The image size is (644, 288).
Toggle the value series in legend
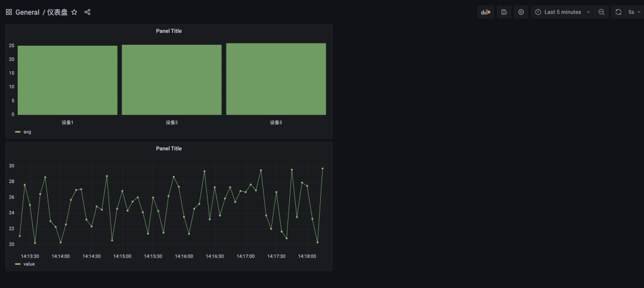[29, 264]
